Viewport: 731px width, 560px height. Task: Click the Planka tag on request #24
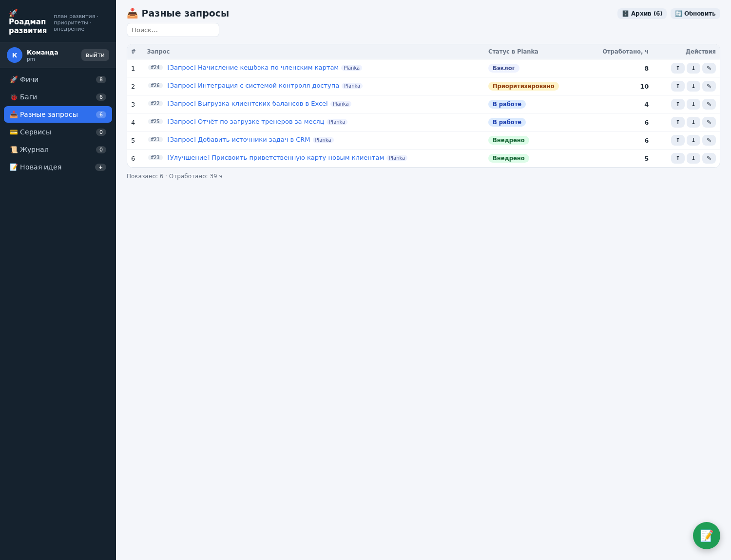pos(351,68)
